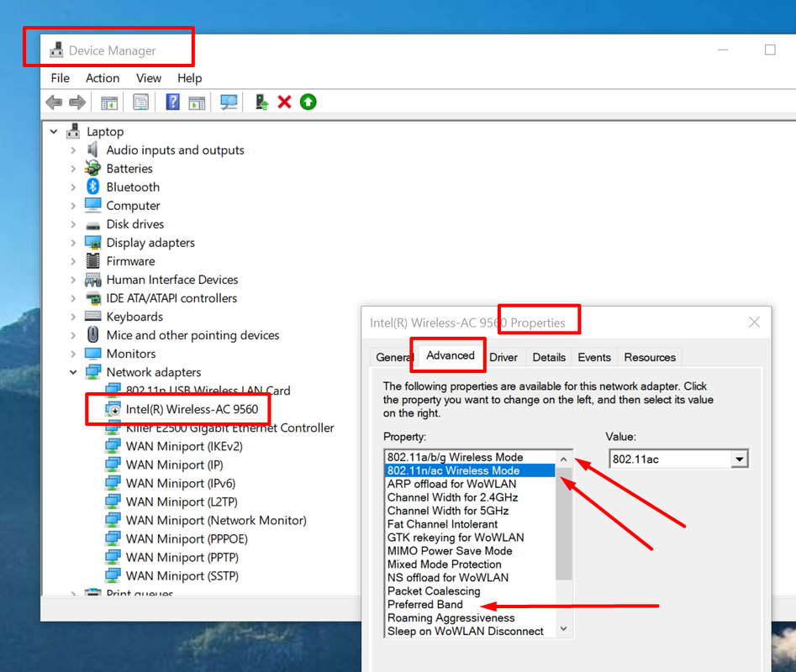The image size is (796, 672).
Task: Expand the Display adapters category
Action: coord(74,243)
